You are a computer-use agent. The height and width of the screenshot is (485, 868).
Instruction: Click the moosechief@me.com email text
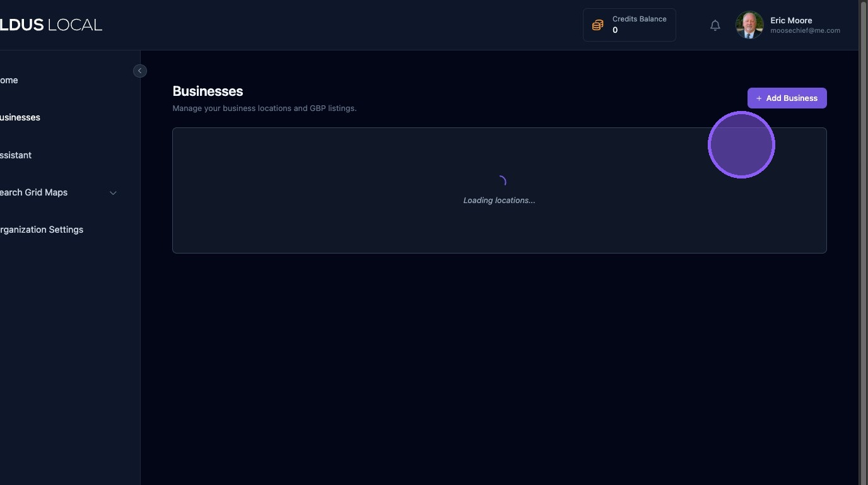805,30
